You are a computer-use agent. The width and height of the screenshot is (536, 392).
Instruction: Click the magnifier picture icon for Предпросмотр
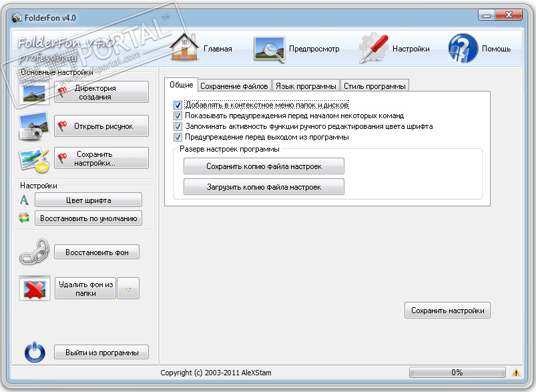point(270,49)
